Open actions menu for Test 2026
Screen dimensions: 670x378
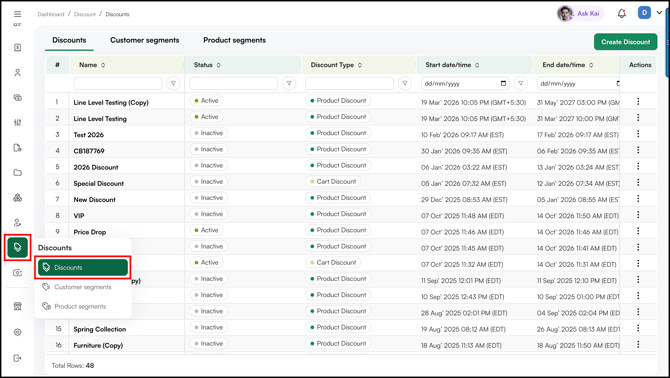click(638, 134)
